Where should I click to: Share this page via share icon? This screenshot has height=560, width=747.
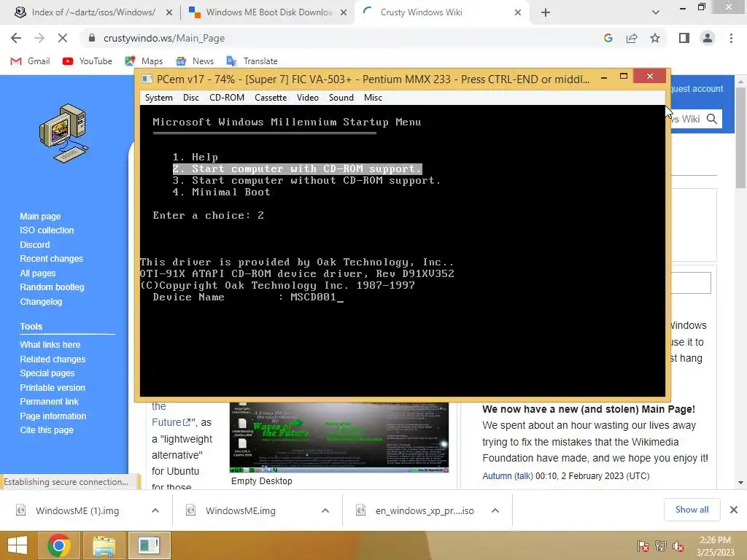(x=632, y=38)
